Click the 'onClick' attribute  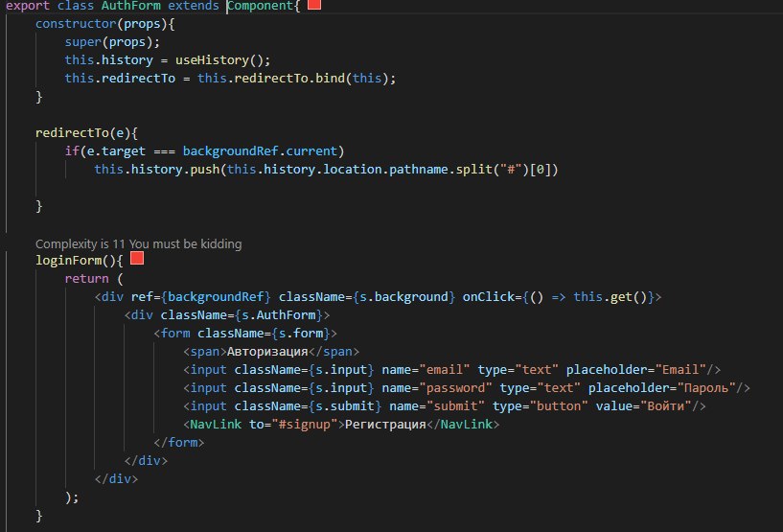tap(489, 297)
